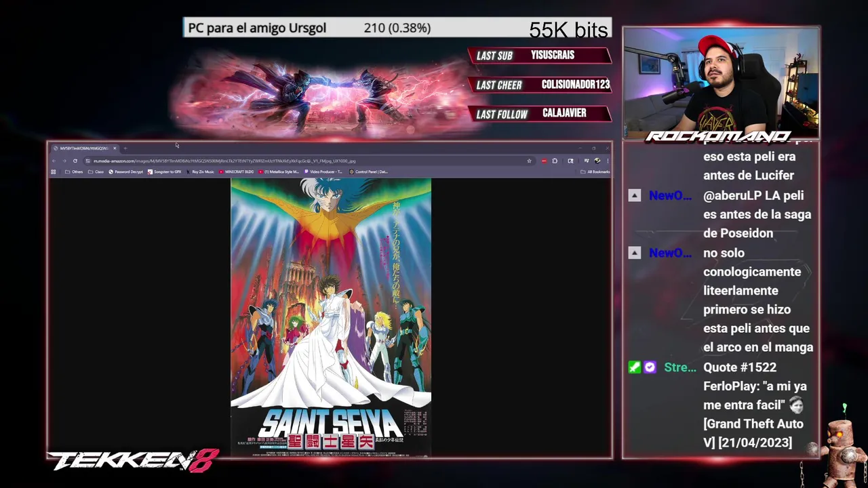Open a new browser tab
This screenshot has height=488, width=868.
125,148
